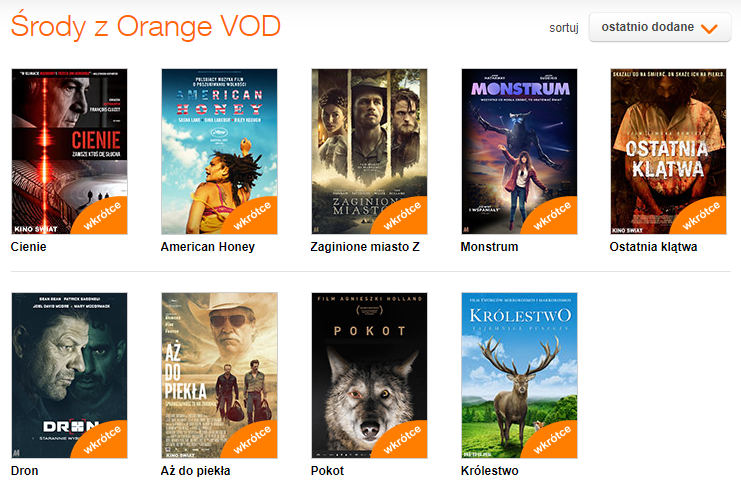Image resolution: width=741 pixels, height=488 pixels.
Task: Follow the Zaginione miasto Z title link
Action: coord(365,247)
